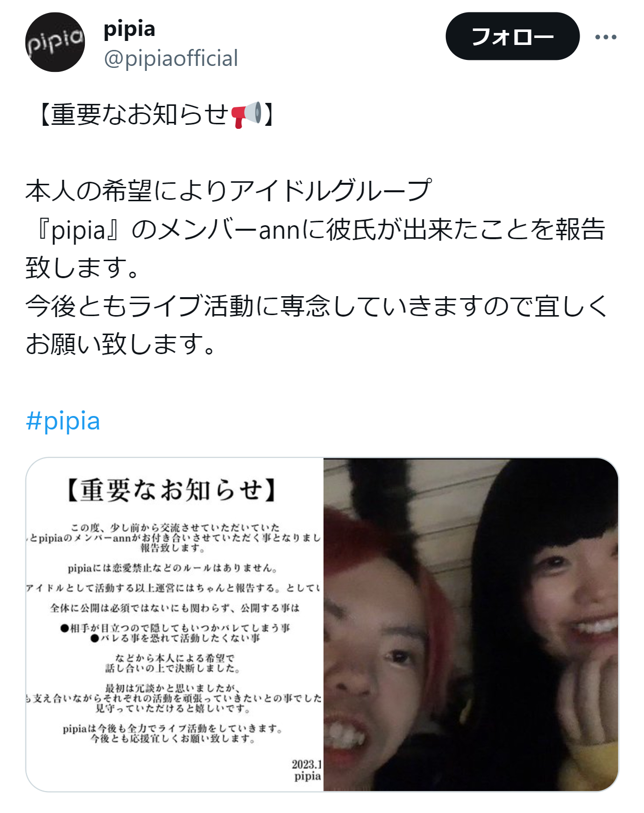Open the @pipiaofficial handle link
644x813 pixels.
pos(171,58)
